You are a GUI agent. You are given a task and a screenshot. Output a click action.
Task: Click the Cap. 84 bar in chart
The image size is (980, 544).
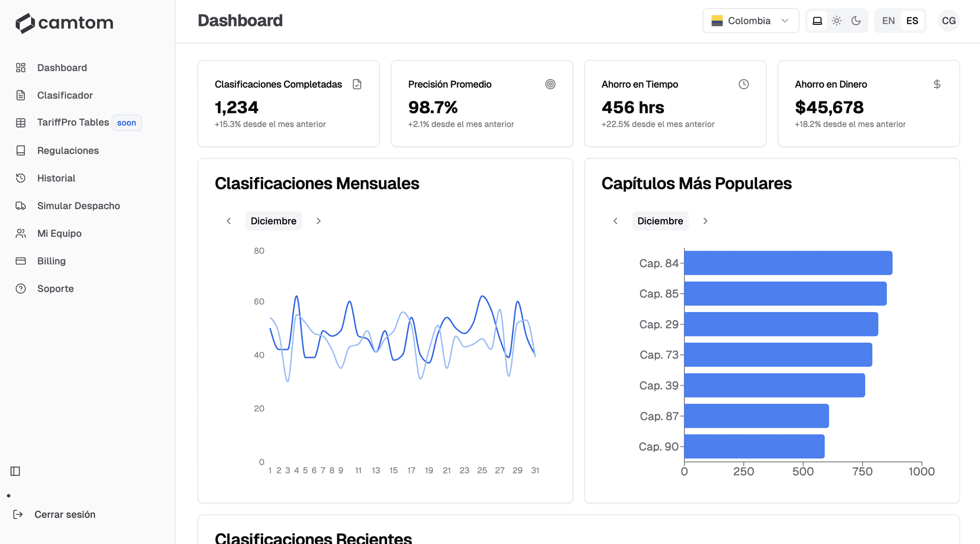click(788, 263)
